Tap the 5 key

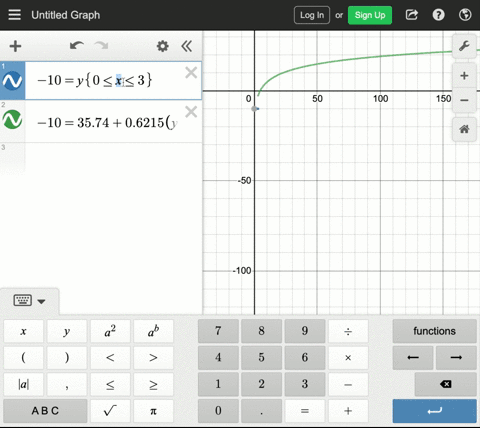click(261, 357)
